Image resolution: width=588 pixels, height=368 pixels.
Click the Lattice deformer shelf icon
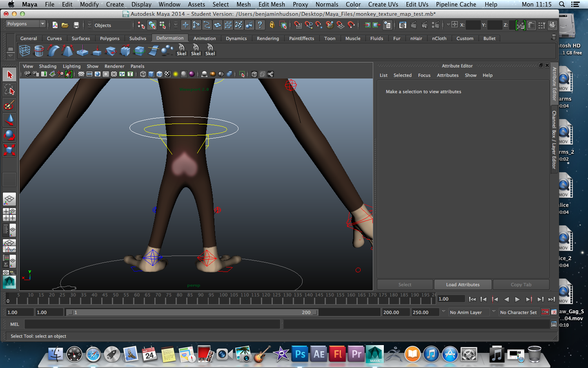24,51
